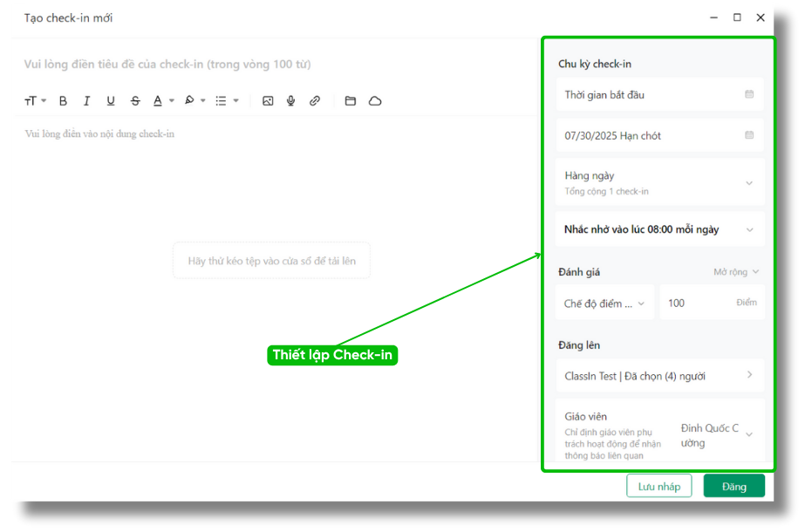Insert an image into check-in

268,101
